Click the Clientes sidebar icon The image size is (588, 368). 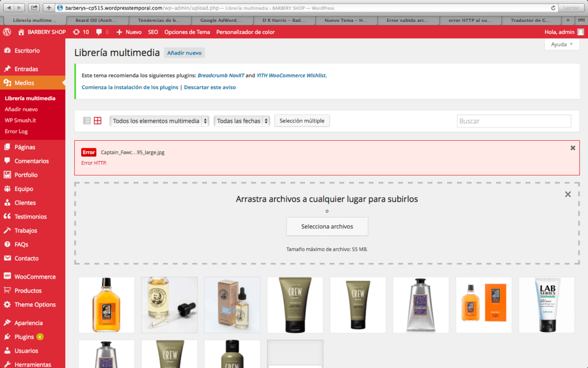coord(7,202)
